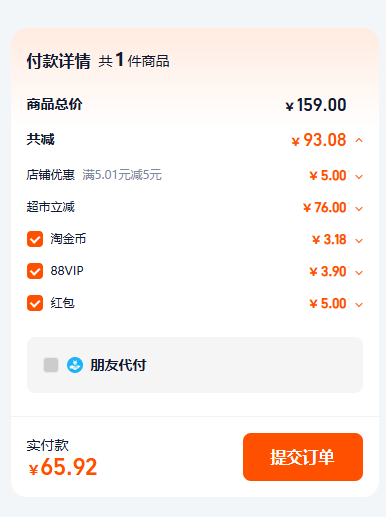
Task: Click the ¥93.08 total discount amount
Action: [x=319, y=140]
